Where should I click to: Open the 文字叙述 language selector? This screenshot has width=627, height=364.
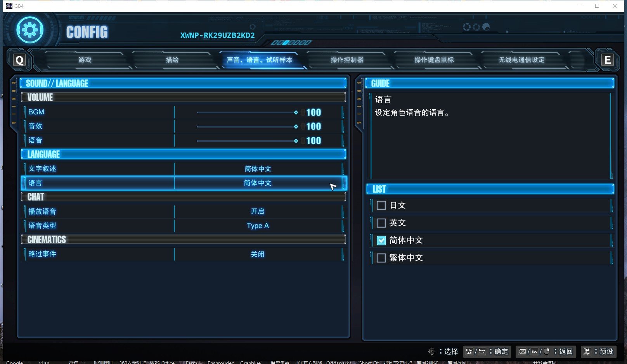[x=258, y=169]
